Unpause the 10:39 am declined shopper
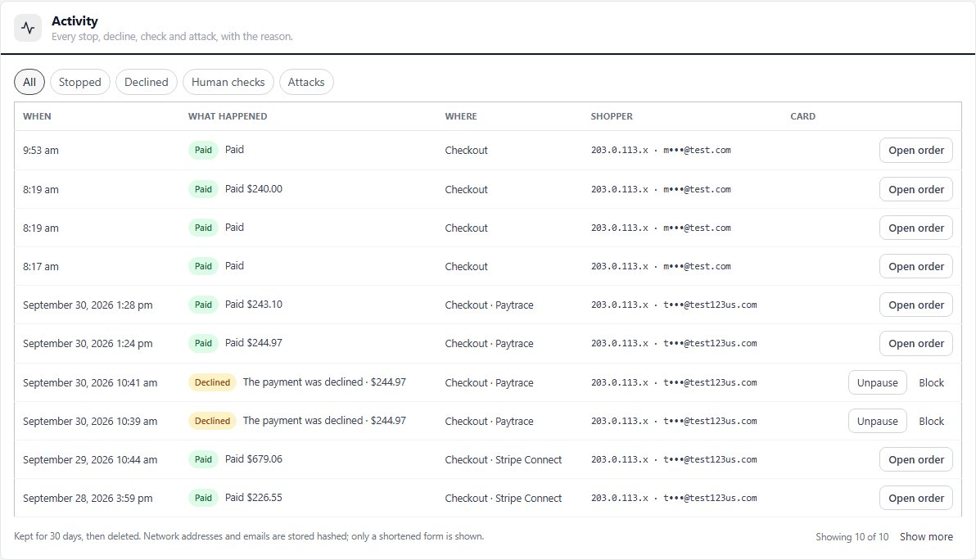 (877, 422)
